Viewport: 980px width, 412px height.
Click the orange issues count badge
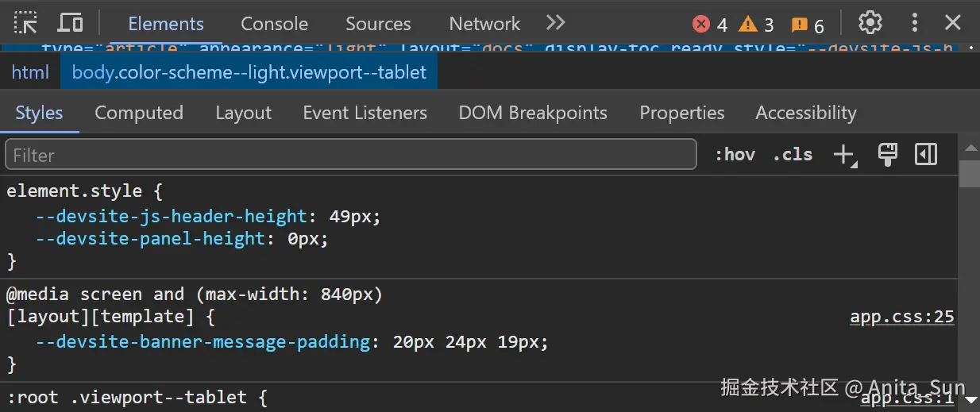[x=808, y=25]
